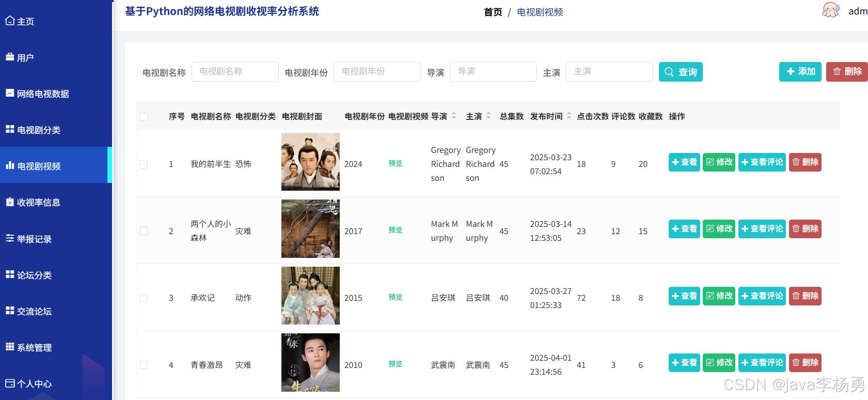Check the row checkbox for 我的前半生
The height and width of the screenshot is (400, 868).
[144, 164]
